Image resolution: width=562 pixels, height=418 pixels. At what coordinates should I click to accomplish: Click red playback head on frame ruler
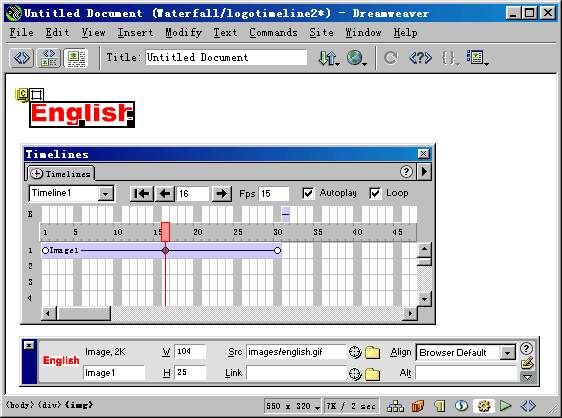pyautogui.click(x=165, y=232)
